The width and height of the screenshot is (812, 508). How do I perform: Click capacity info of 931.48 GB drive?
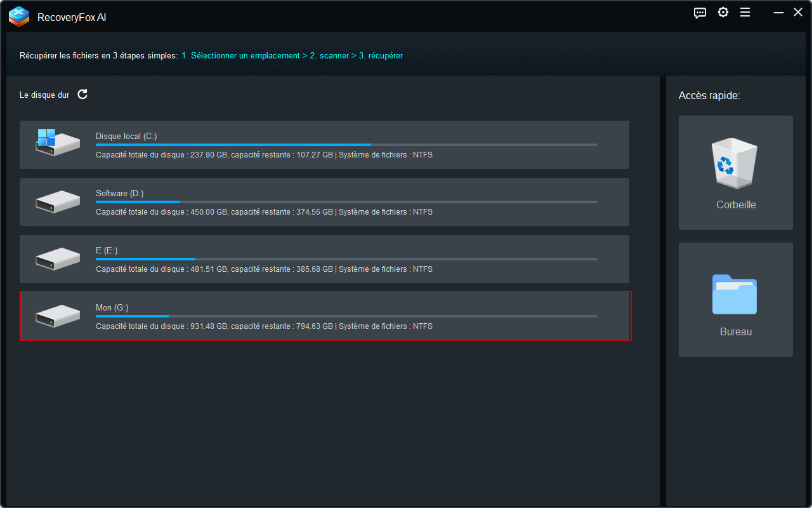point(264,326)
